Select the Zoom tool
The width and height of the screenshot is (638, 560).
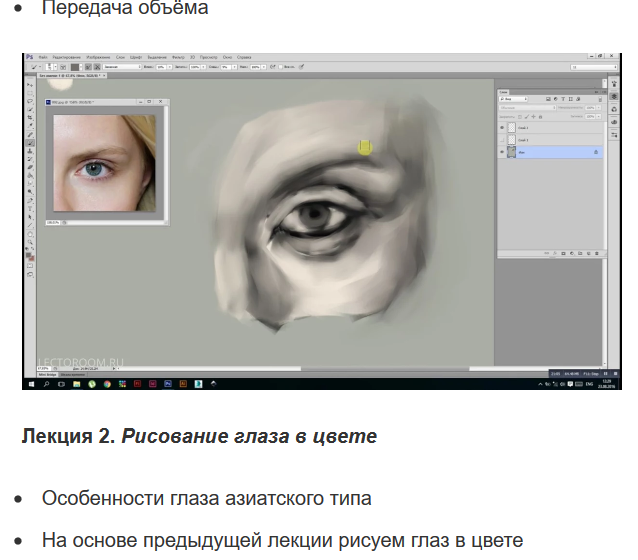[x=30, y=242]
